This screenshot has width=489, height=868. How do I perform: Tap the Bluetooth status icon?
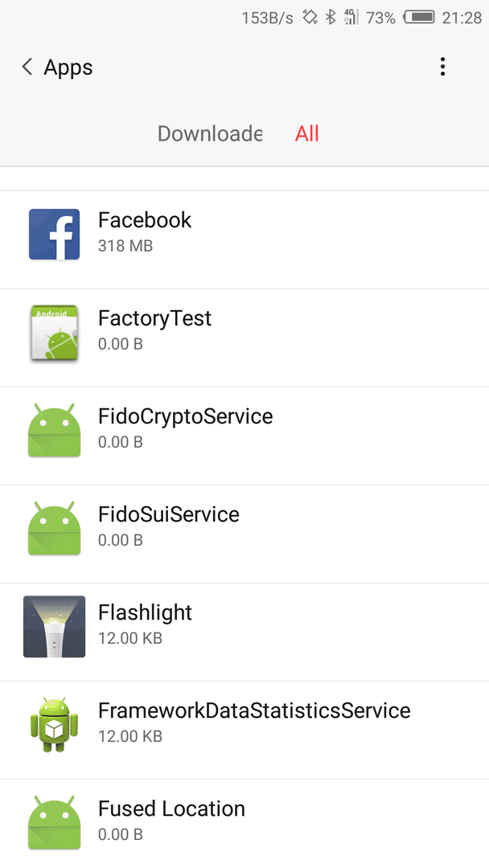(x=331, y=17)
